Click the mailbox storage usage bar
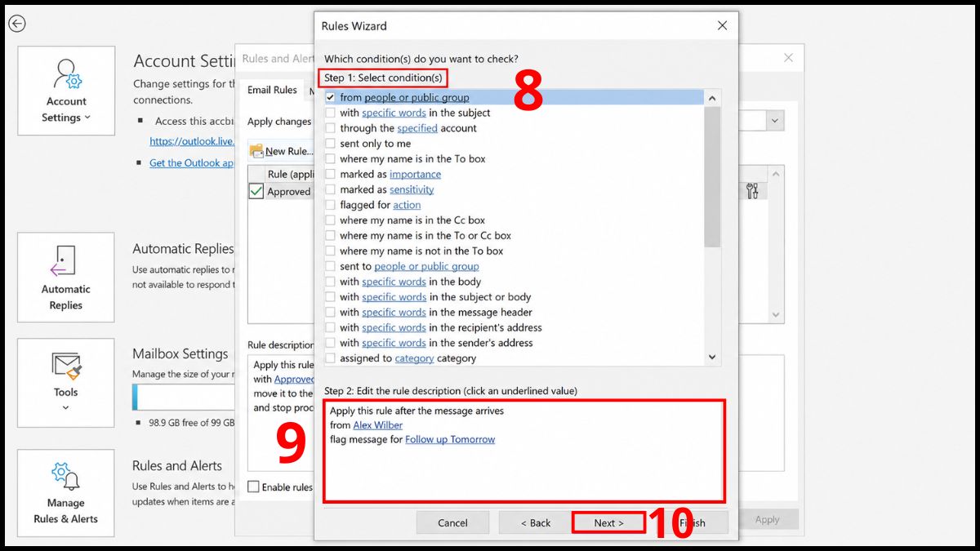 (184, 398)
